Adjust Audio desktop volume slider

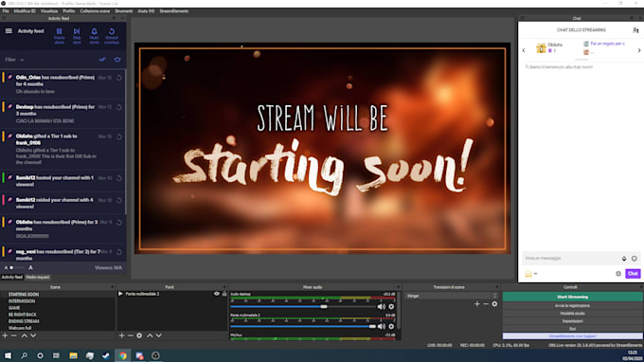[302, 306]
